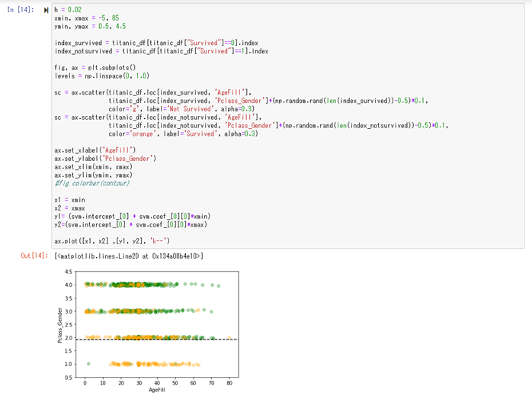Click ax.set_ylim(ymin, ymax) line
This screenshot has height=399, width=532.
pyautogui.click(x=93, y=175)
